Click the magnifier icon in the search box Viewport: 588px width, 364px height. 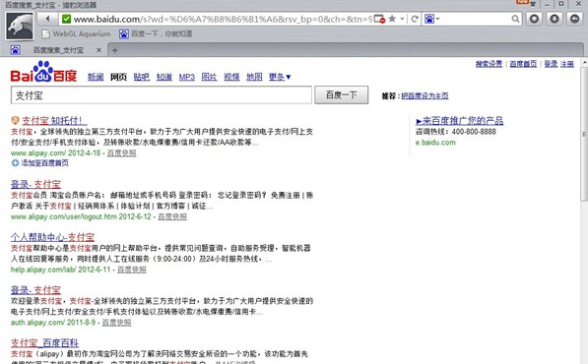pos(516,19)
